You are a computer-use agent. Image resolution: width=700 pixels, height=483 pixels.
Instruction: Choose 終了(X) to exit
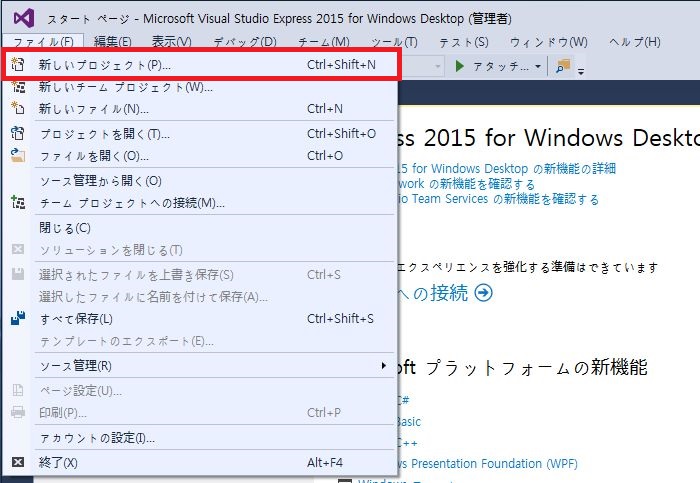tap(200, 462)
